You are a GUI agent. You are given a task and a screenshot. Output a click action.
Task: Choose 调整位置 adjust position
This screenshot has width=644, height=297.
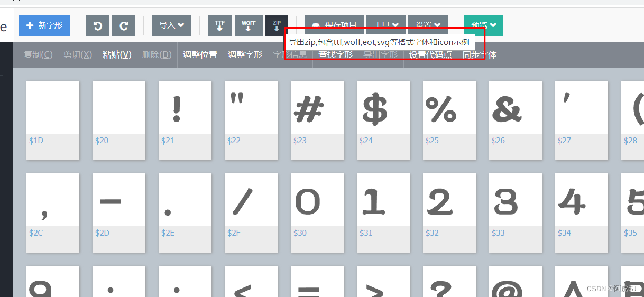200,54
